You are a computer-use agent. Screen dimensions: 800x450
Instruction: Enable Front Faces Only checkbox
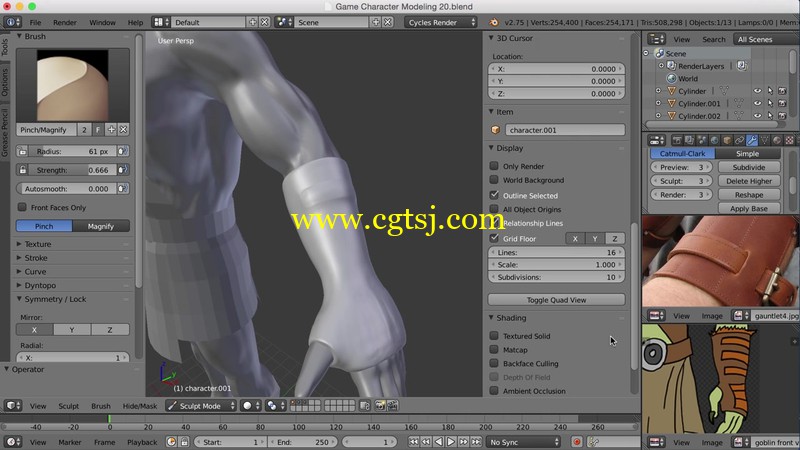(x=22, y=207)
